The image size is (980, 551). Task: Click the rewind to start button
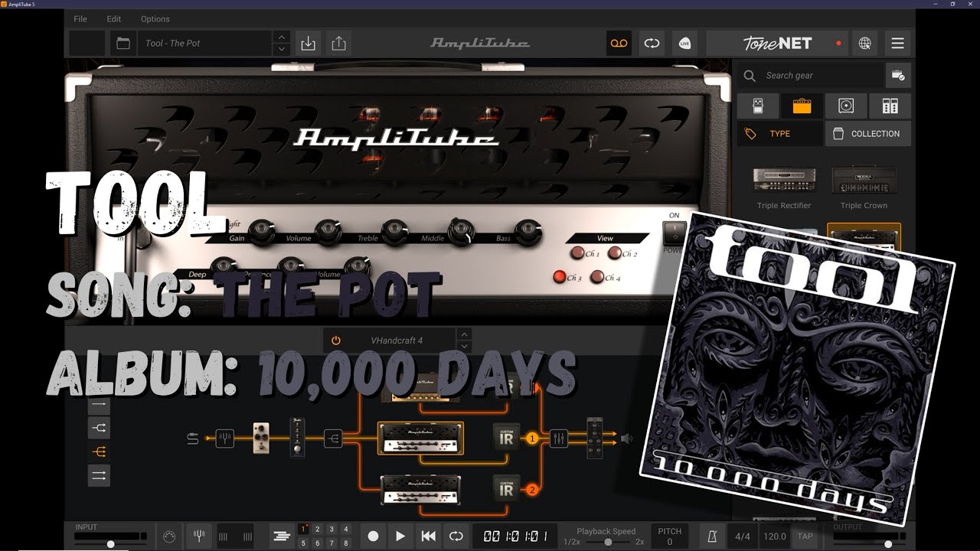tap(429, 536)
